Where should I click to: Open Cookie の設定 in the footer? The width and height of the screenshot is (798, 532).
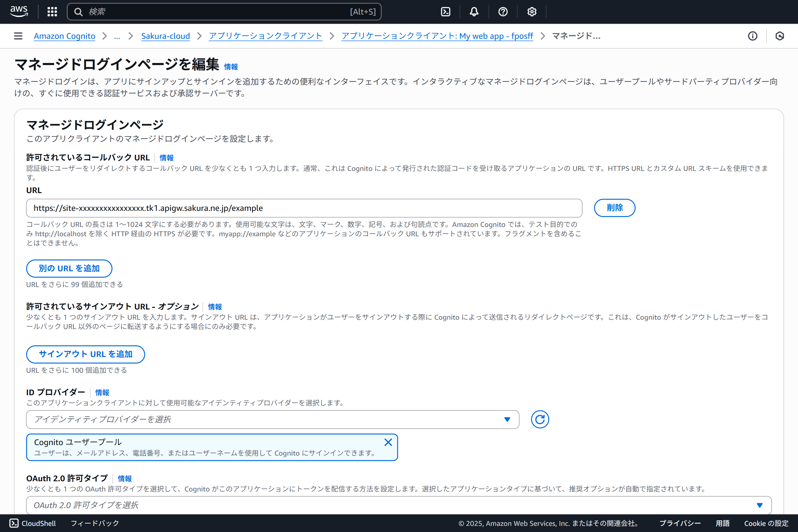pos(766,523)
